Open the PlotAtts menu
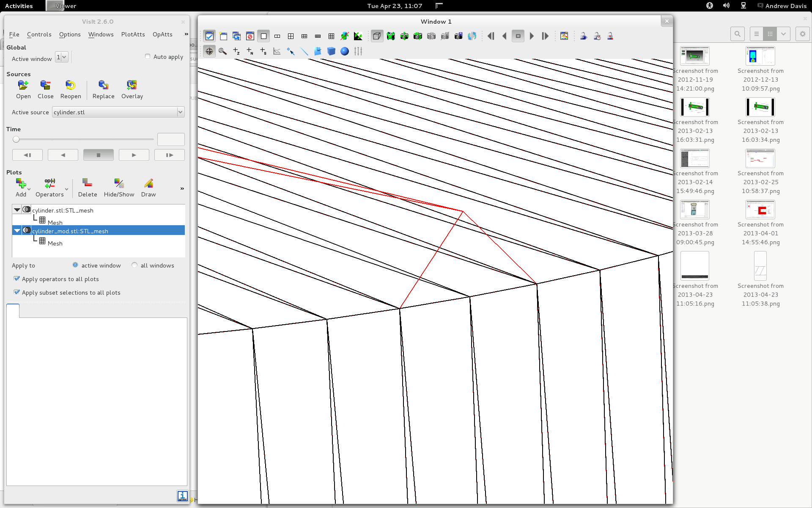 coord(132,35)
